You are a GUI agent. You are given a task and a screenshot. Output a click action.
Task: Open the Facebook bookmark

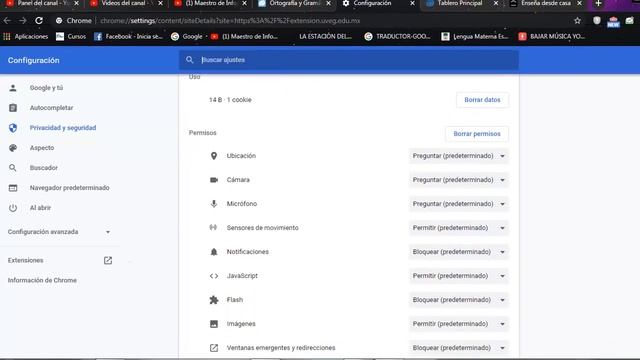[128, 36]
